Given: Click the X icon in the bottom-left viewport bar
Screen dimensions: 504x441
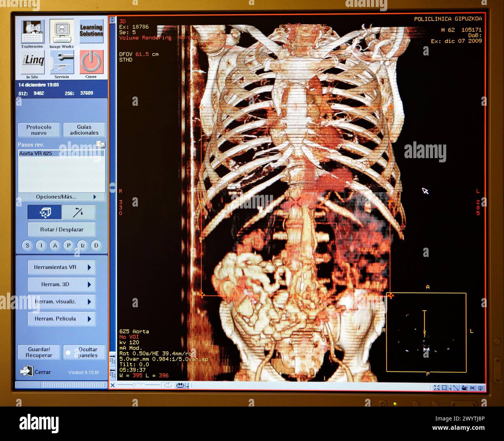Looking at the screenshot, I should [x=113, y=385].
